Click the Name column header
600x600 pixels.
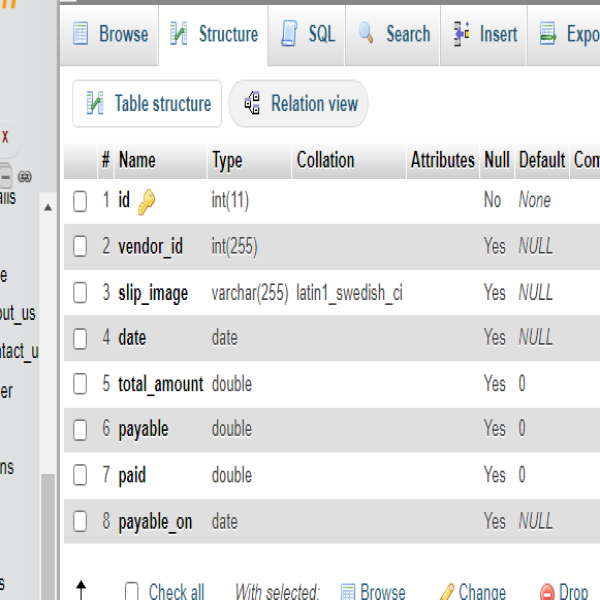tap(137, 160)
